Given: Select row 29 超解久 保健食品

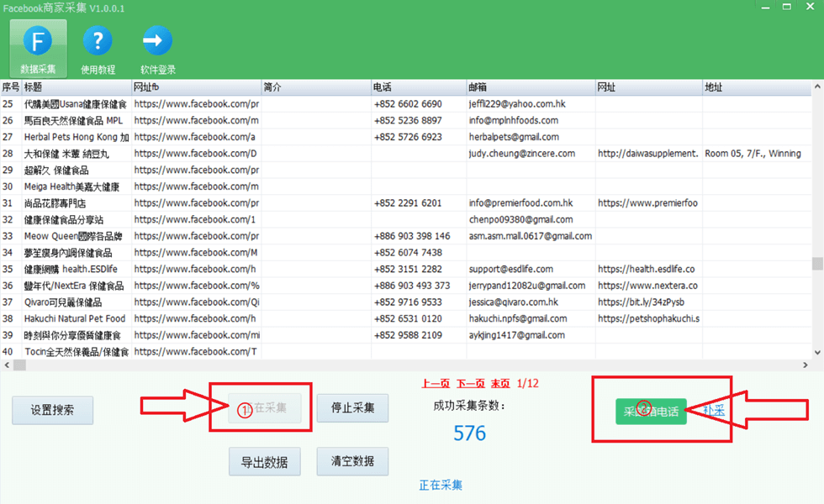Looking at the screenshot, I should (x=405, y=170).
